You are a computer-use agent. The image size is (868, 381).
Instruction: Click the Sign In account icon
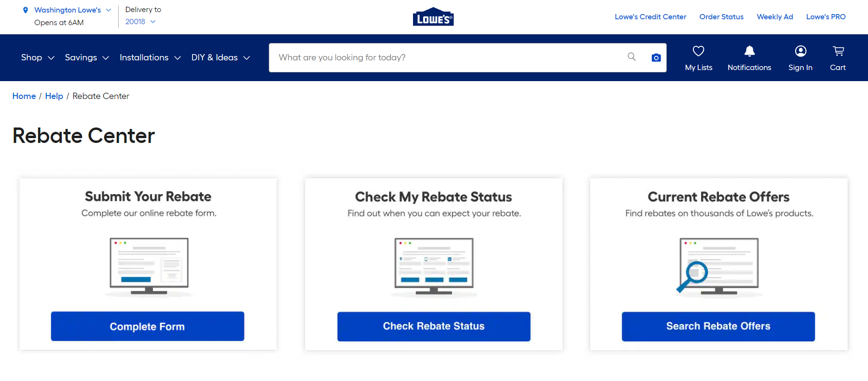tap(800, 51)
